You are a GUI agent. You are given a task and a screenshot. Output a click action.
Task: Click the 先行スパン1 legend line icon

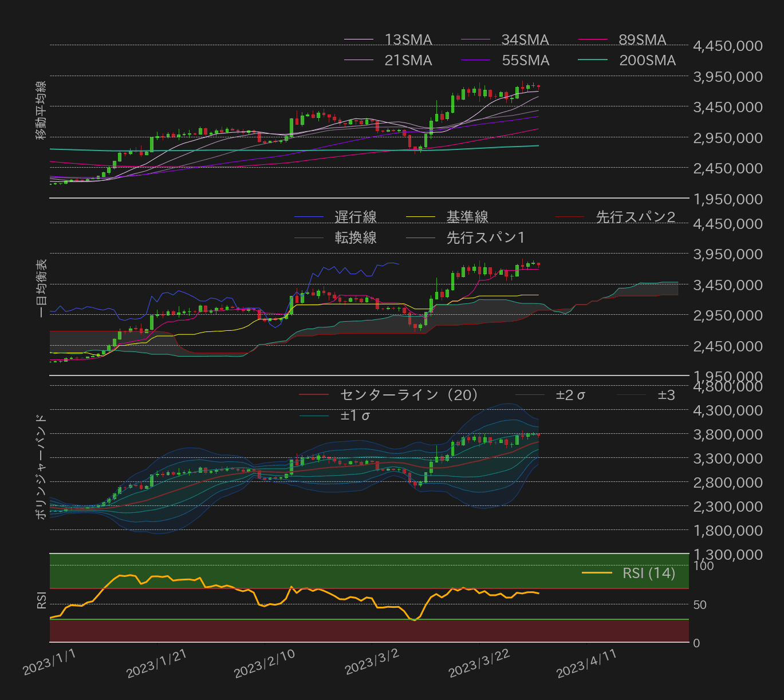click(421, 237)
